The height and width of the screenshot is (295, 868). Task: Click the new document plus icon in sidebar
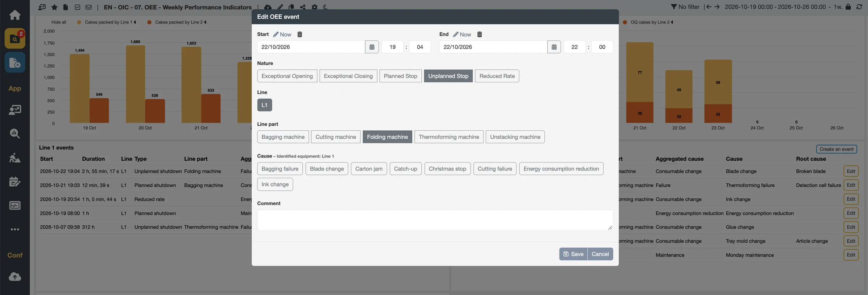pos(15,62)
